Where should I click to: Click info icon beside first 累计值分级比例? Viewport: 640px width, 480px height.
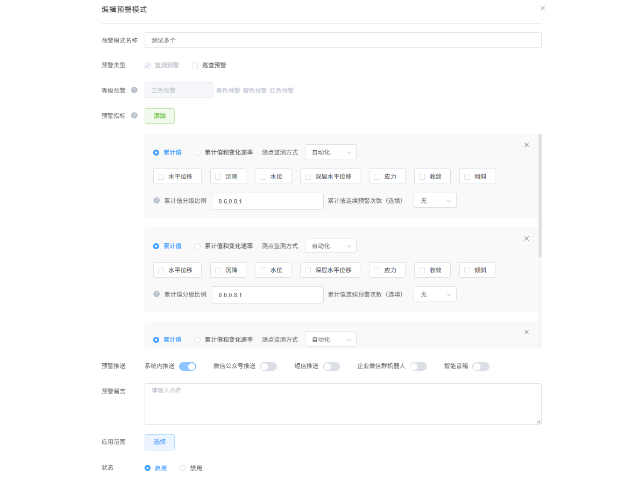pos(157,201)
